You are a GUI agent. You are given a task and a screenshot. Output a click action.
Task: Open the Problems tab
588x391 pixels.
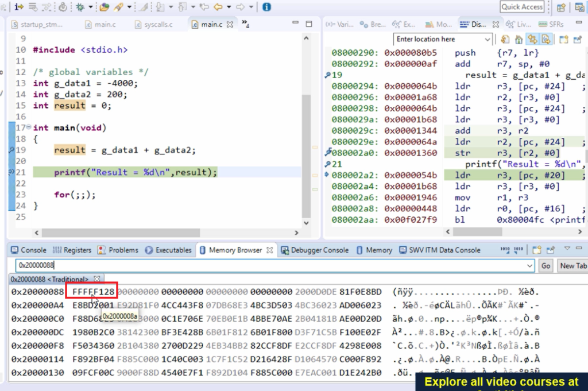(x=118, y=250)
